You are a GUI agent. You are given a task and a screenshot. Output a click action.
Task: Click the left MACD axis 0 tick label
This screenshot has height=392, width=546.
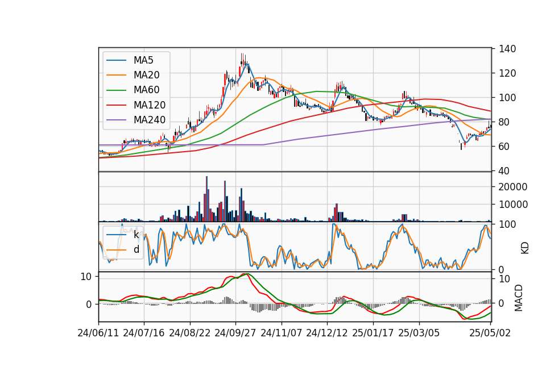pyautogui.click(x=89, y=305)
